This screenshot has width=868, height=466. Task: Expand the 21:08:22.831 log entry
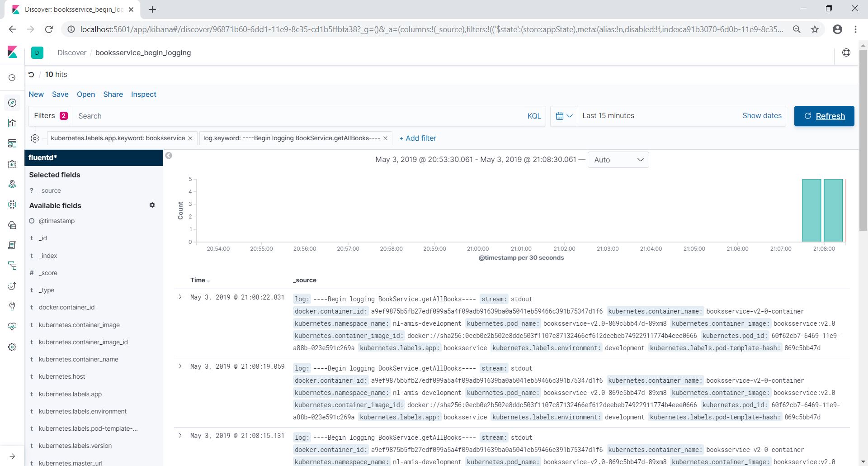click(x=180, y=297)
